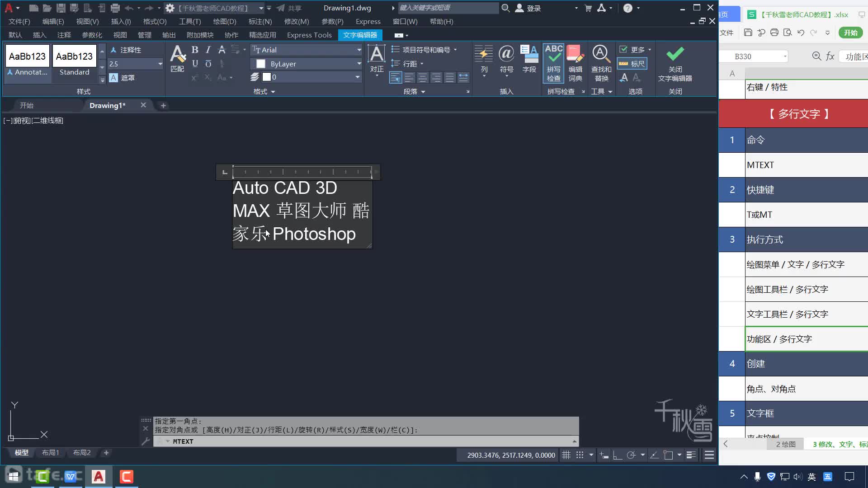Viewport: 868px width, 488px height.
Task: Distribute the paragraph text
Action: [463, 78]
